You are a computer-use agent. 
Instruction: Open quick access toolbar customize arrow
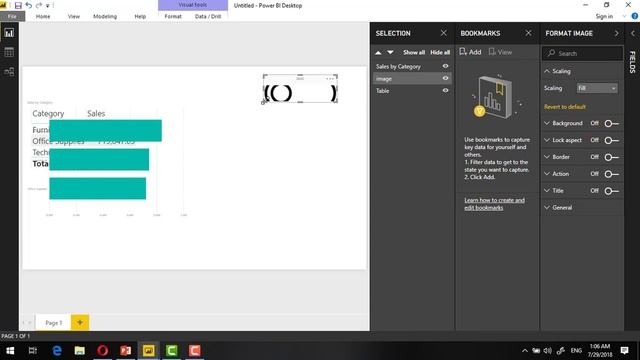(48, 6)
